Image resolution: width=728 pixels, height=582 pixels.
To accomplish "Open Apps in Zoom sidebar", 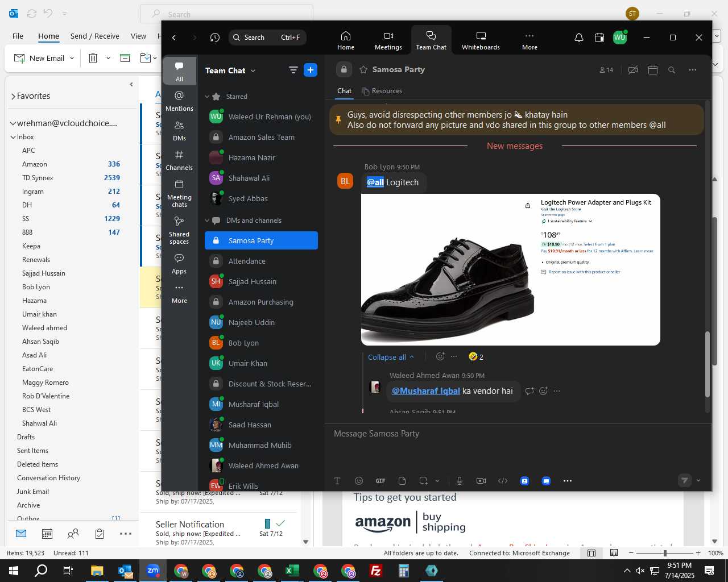I will [x=179, y=264].
